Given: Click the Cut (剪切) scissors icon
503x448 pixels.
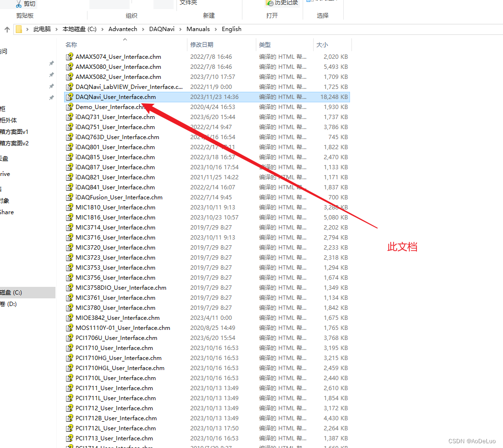Looking at the screenshot, I should 19,3.
